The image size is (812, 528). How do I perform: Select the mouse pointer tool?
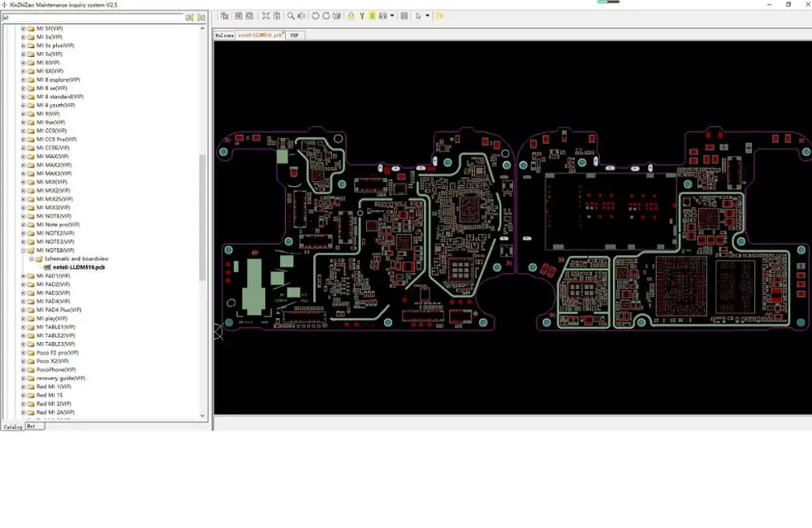click(x=418, y=15)
